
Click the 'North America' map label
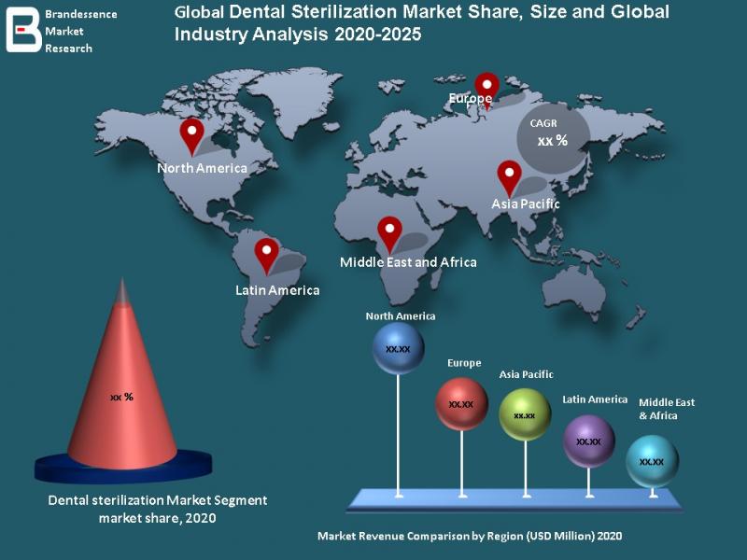click(x=202, y=168)
